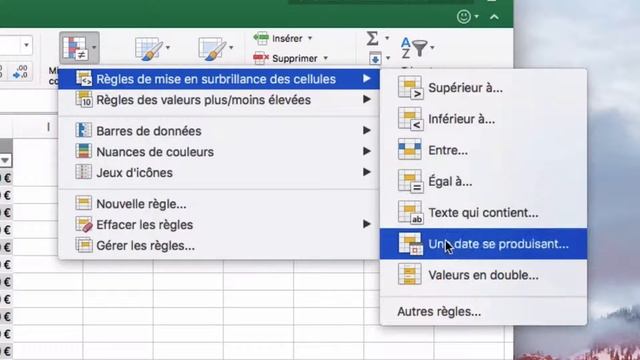Click the Égal à equals icon
Viewport: 640px width, 360px height.
pos(410,181)
